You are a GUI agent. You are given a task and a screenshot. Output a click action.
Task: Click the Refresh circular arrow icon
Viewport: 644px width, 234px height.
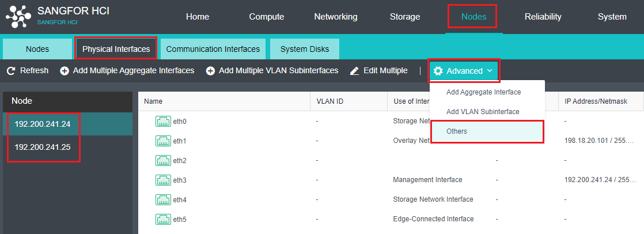pos(11,71)
